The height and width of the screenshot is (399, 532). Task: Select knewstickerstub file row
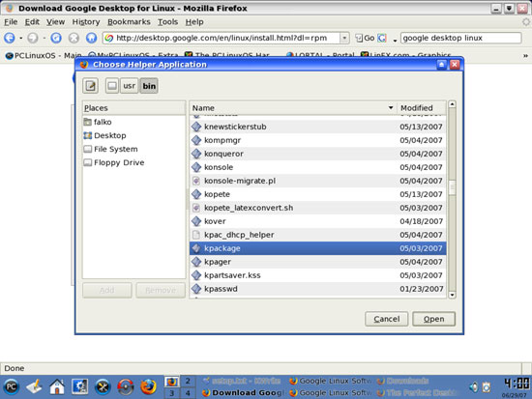pos(318,127)
